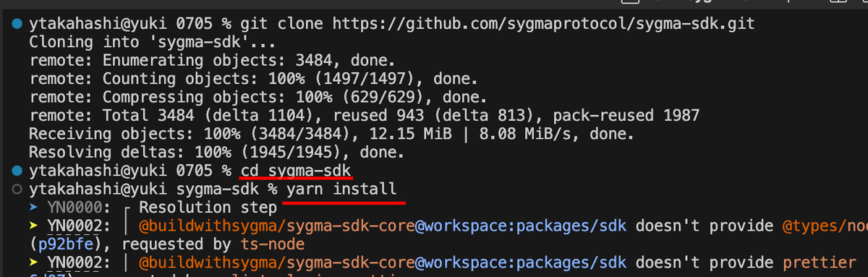
Task: Click the arrow before the first YN0002 line
Action: (34, 226)
